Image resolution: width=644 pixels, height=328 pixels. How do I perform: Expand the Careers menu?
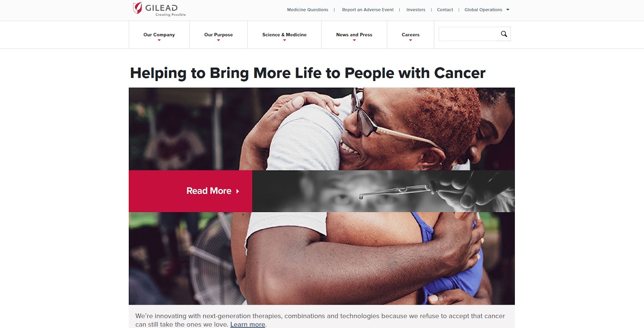pyautogui.click(x=411, y=35)
